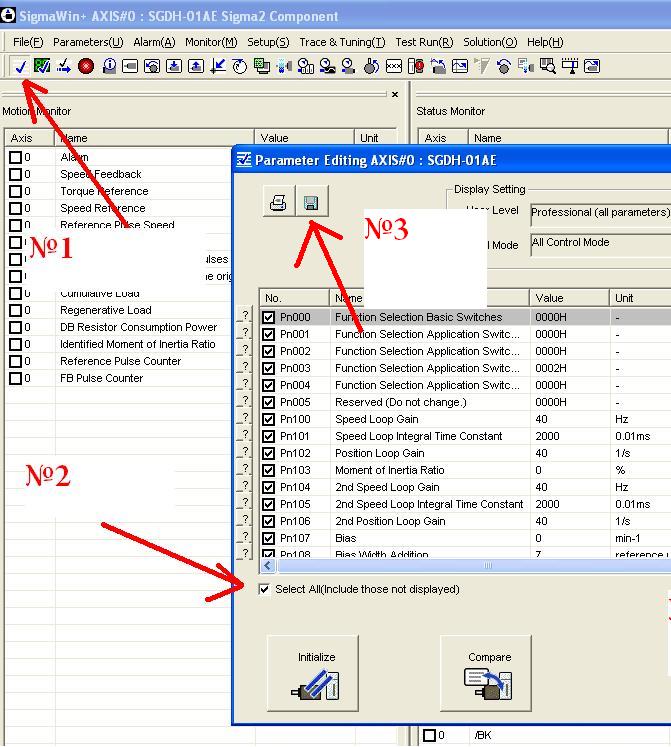Check the Speed Feedback monitor checkbox
The image size is (671, 747).
point(15,174)
